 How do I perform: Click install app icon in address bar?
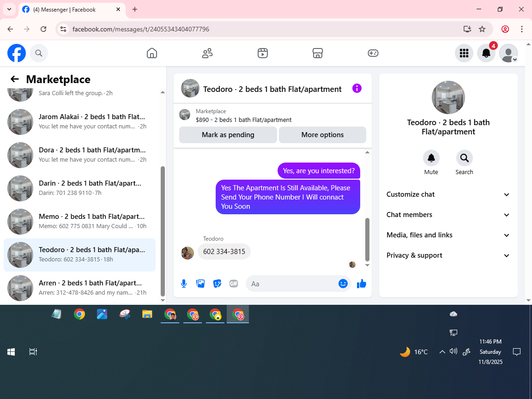point(467,29)
